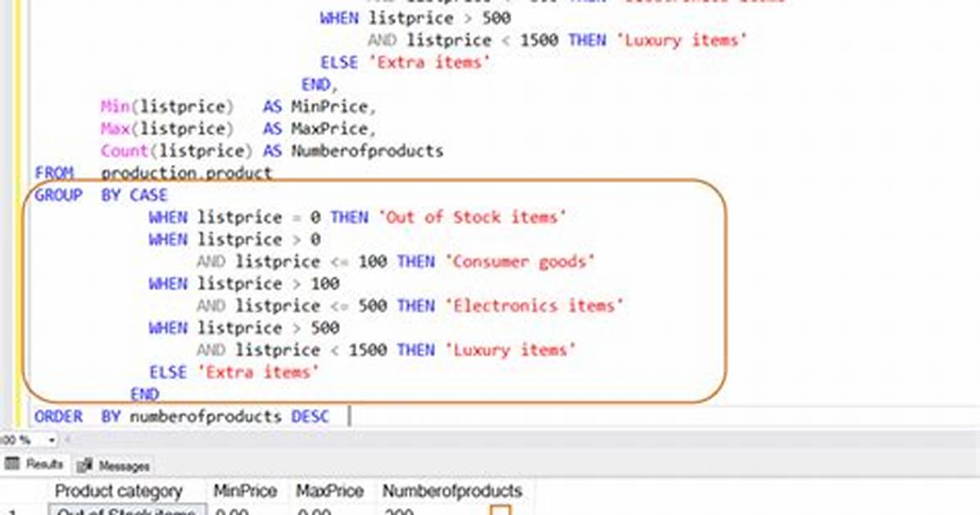The height and width of the screenshot is (515, 980).
Task: Click 'Extra items' string in GROUP BY clause
Action: [x=258, y=371]
